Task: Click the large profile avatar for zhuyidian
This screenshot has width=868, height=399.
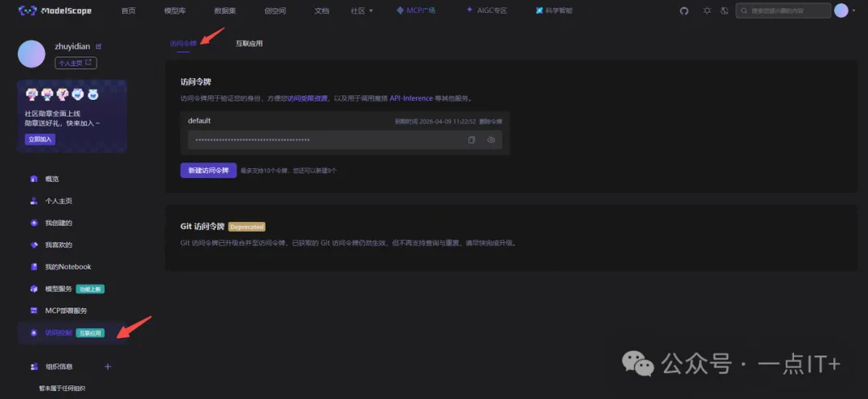Action: (31, 54)
